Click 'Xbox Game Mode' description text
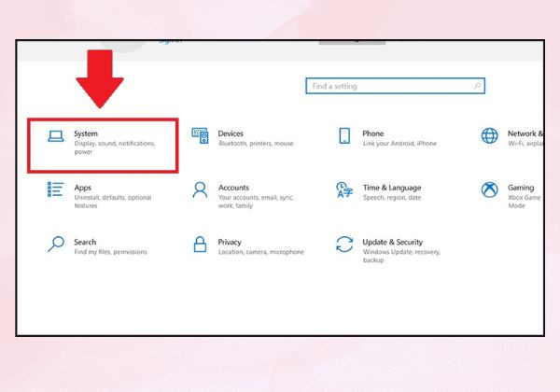 tap(525, 202)
